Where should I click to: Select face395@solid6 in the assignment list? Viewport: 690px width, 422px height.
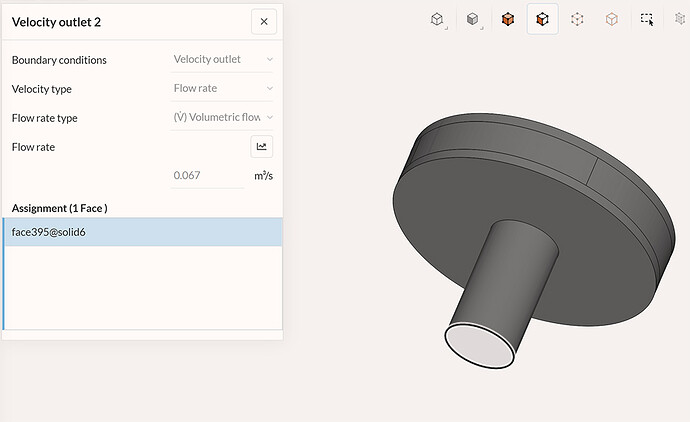(x=143, y=232)
